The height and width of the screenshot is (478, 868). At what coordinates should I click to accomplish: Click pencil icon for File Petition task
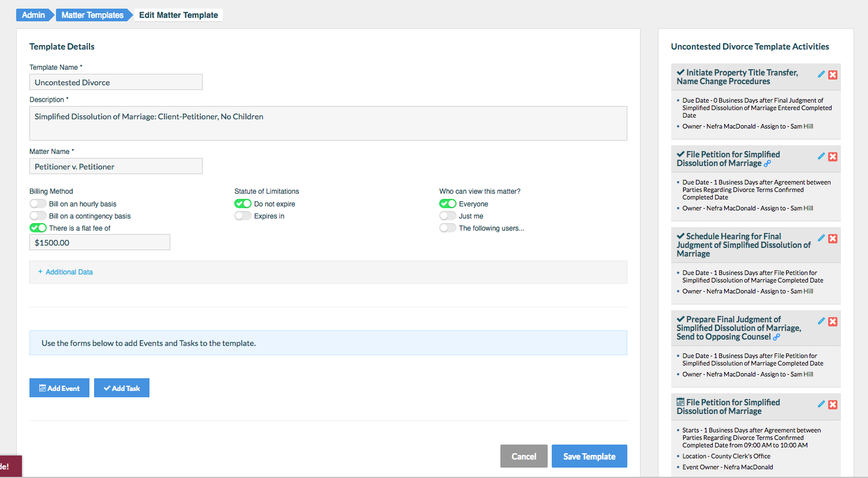tap(821, 156)
